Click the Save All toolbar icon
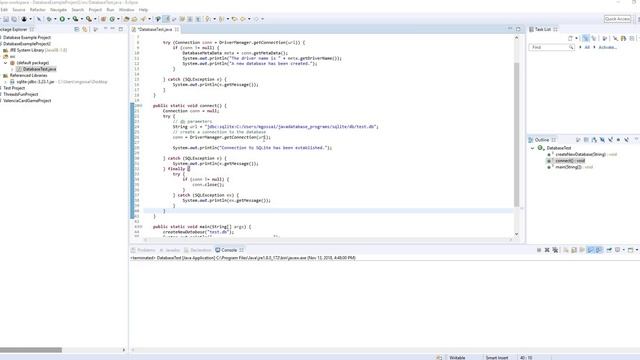The image size is (640, 360). [14, 19]
